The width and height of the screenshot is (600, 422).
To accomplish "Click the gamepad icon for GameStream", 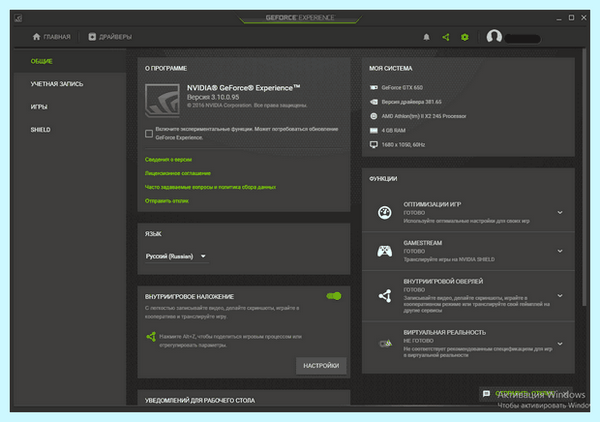I will coord(385,251).
